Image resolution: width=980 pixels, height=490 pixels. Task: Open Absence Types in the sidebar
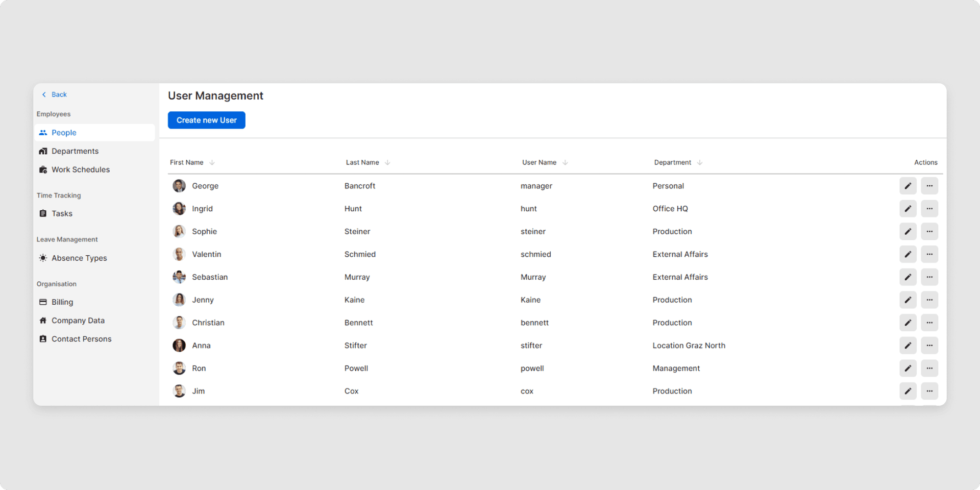(x=79, y=258)
